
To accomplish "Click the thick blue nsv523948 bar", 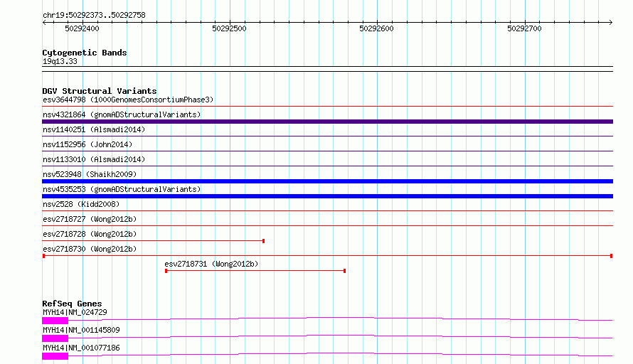I will click(327, 181).
